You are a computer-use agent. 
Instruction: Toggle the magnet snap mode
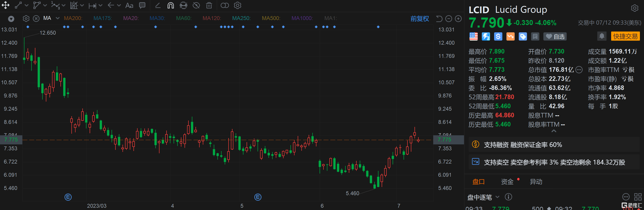click(x=170, y=5)
